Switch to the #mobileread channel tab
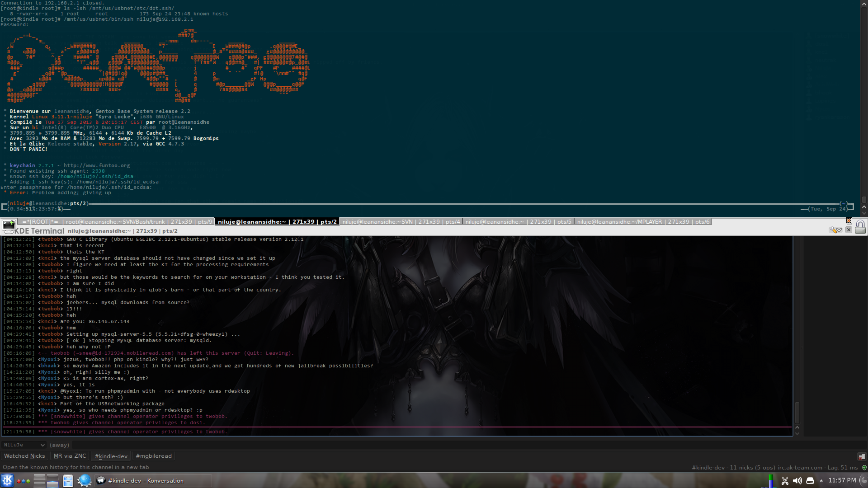 pos(154,456)
